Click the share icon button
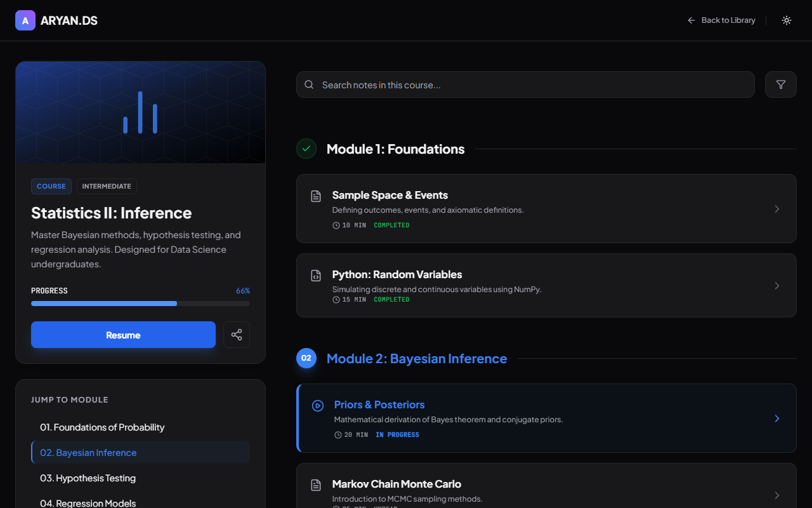The width and height of the screenshot is (812, 508). click(x=237, y=335)
